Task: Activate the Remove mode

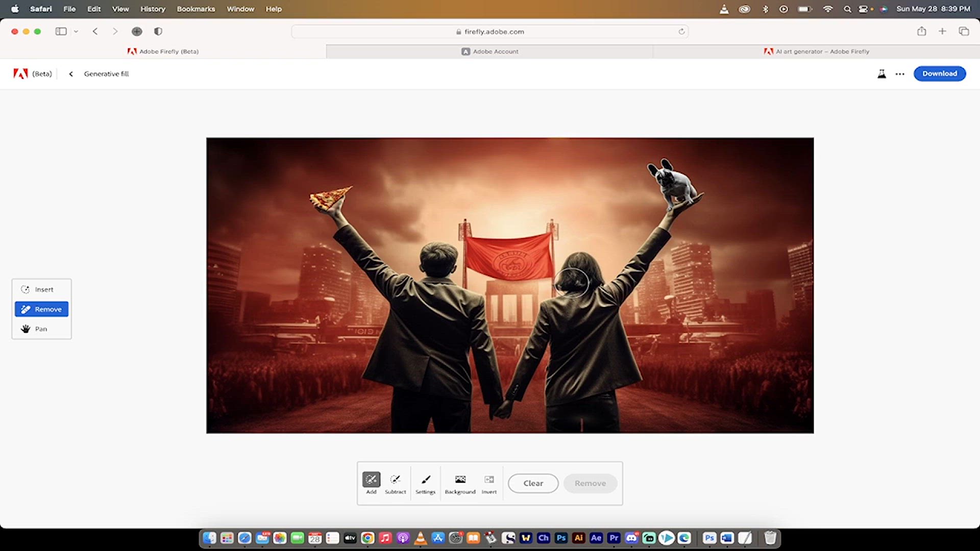Action: [41, 309]
